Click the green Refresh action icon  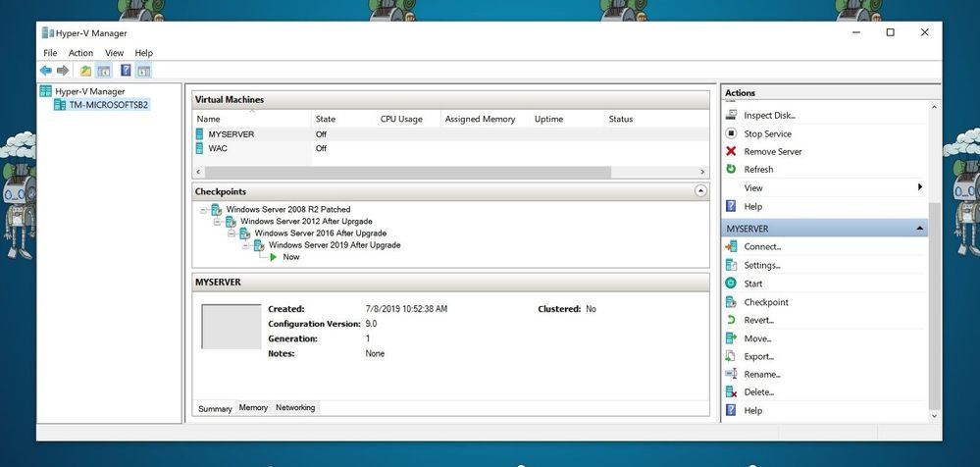731,169
